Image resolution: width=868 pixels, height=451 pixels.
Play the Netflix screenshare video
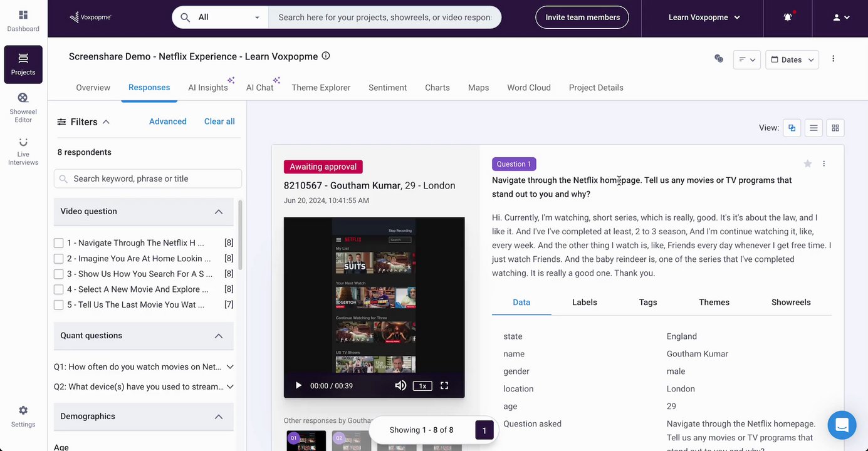pos(298,386)
